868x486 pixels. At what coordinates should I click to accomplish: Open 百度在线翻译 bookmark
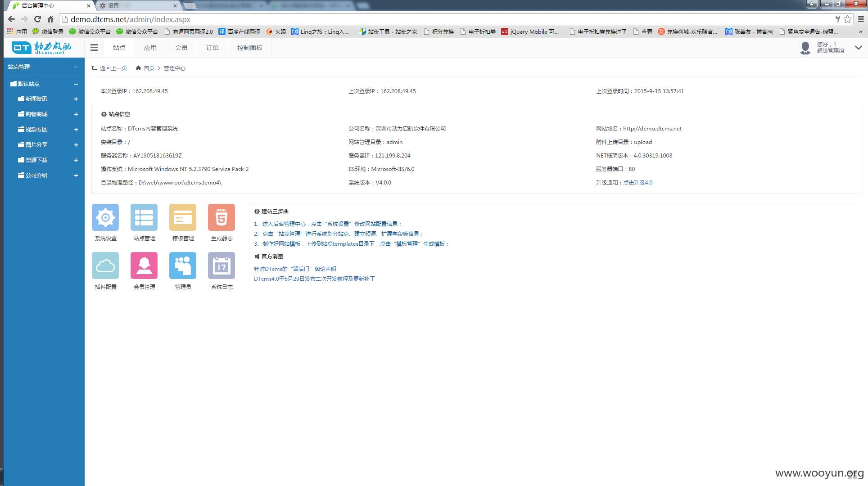click(240, 31)
